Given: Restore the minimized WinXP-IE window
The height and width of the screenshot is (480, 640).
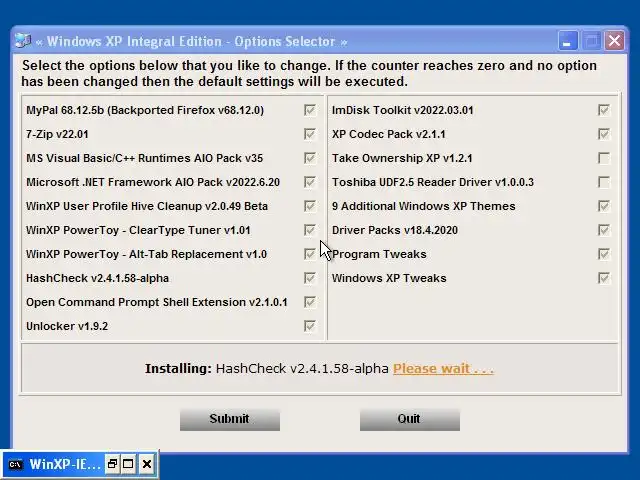Looking at the screenshot, I should (112, 464).
